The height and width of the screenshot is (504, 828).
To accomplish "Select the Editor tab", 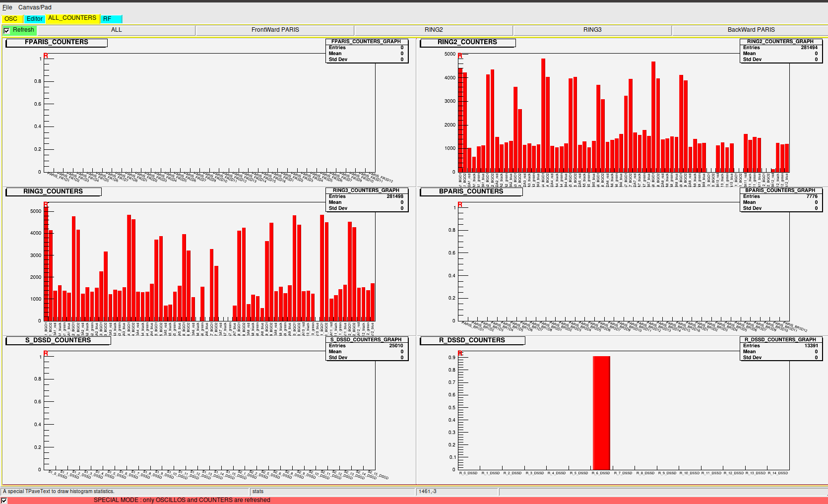I will coord(35,19).
